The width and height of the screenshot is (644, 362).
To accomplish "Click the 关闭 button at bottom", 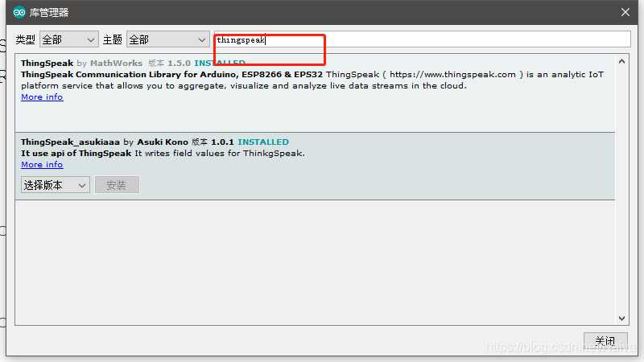I will pos(605,341).
